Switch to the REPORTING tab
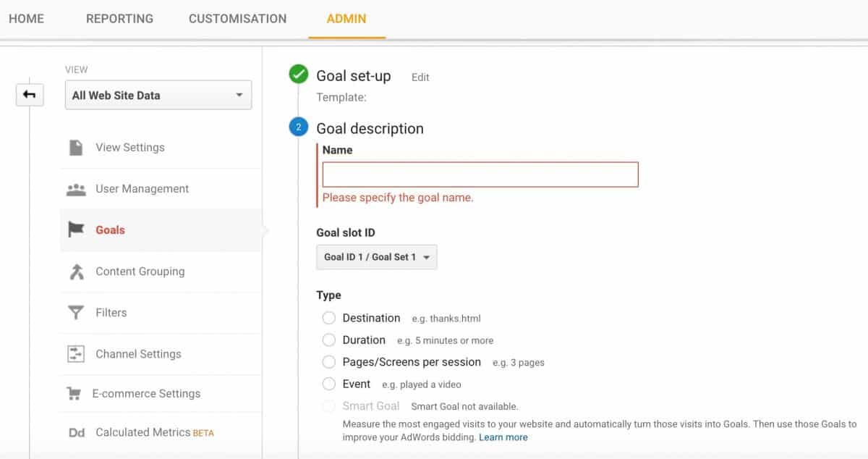 pyautogui.click(x=119, y=19)
